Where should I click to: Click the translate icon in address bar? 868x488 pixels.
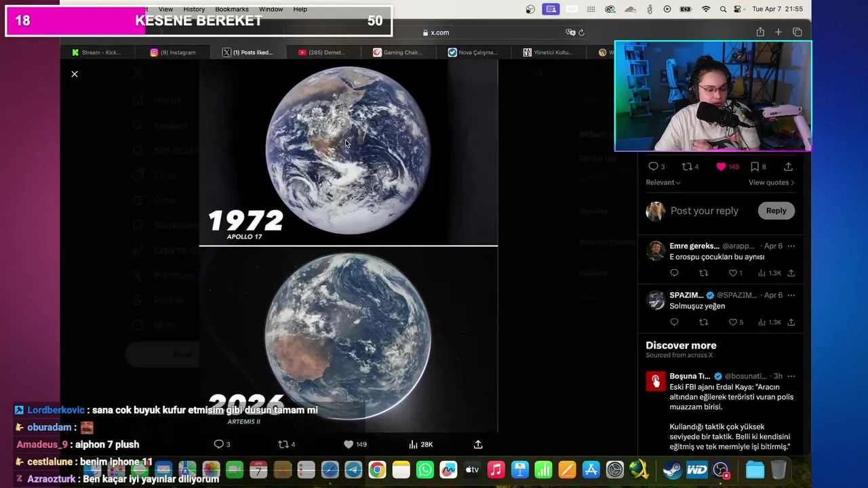click(x=570, y=33)
